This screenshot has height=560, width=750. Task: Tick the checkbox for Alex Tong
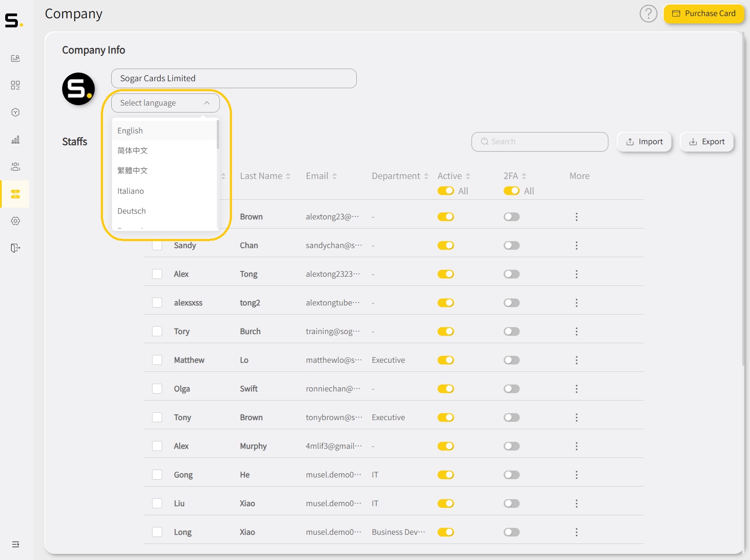157,274
